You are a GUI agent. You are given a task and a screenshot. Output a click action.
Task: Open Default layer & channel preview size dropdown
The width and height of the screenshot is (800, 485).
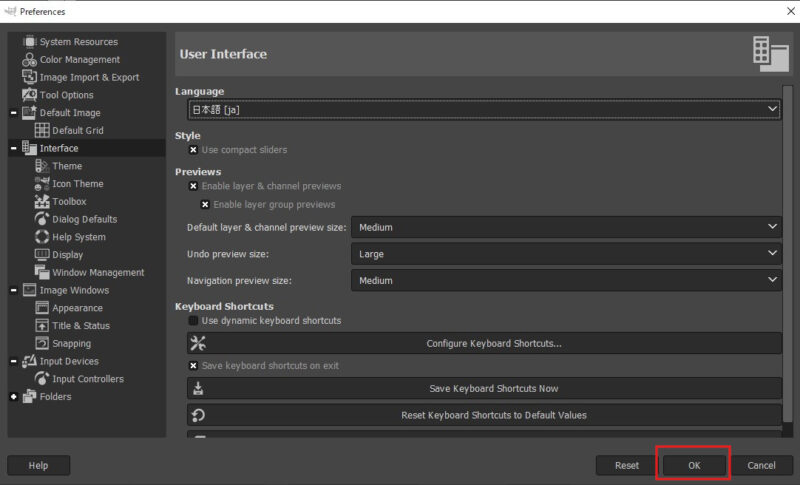pos(566,227)
